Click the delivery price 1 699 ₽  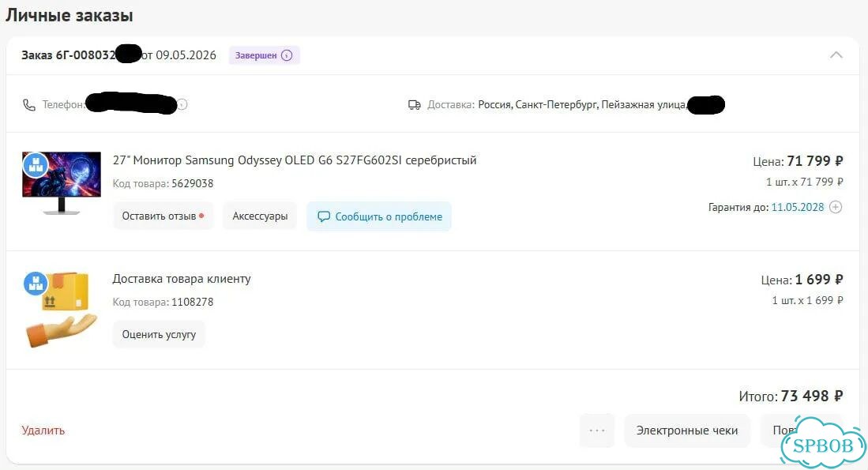tap(819, 279)
